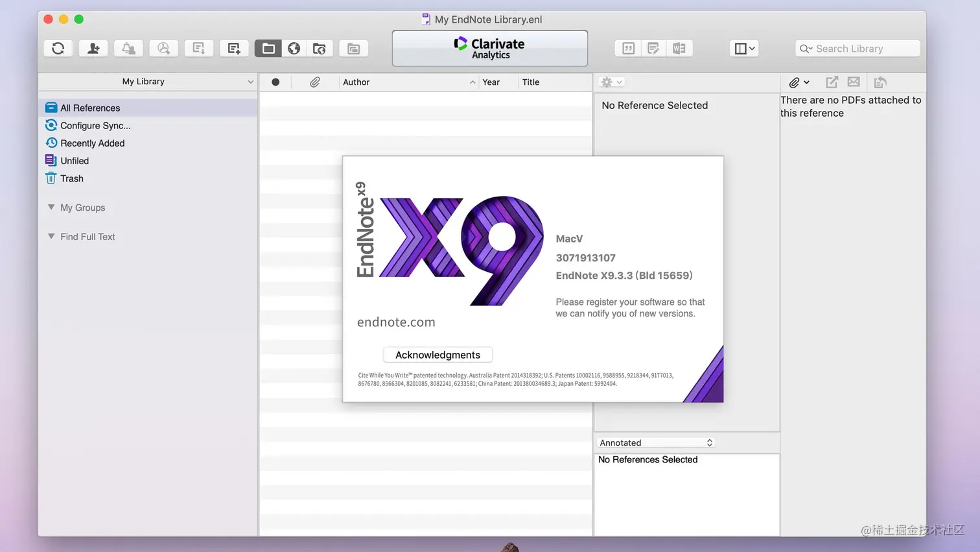Screen dimensions: 980x552
Task: Click the email PDF envelope icon
Action: click(x=854, y=82)
